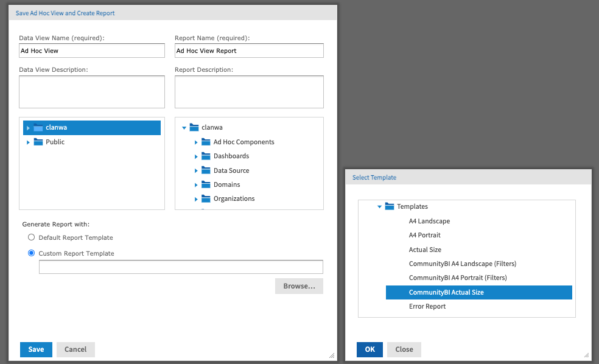
Task: Click the Ad Hoc Components folder icon
Action: 206,142
